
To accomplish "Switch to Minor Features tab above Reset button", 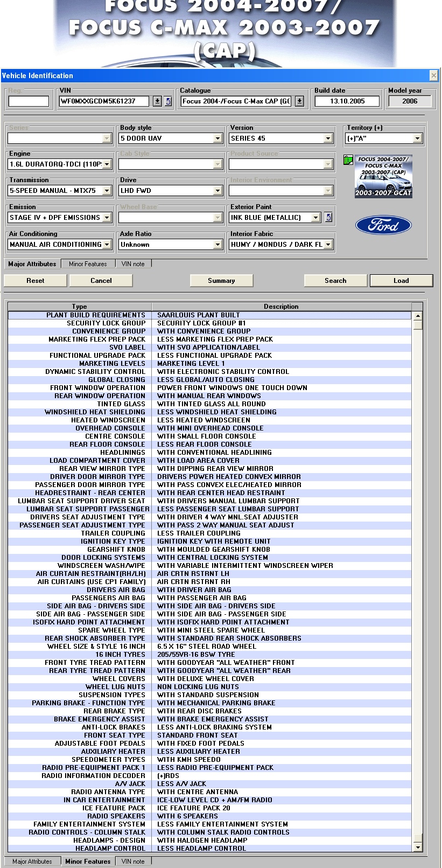I will (x=88, y=264).
